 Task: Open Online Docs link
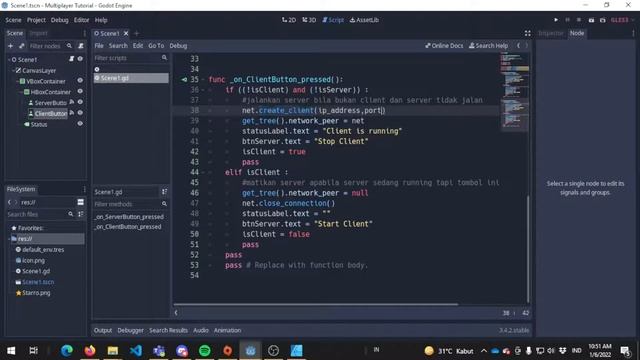(x=444, y=46)
